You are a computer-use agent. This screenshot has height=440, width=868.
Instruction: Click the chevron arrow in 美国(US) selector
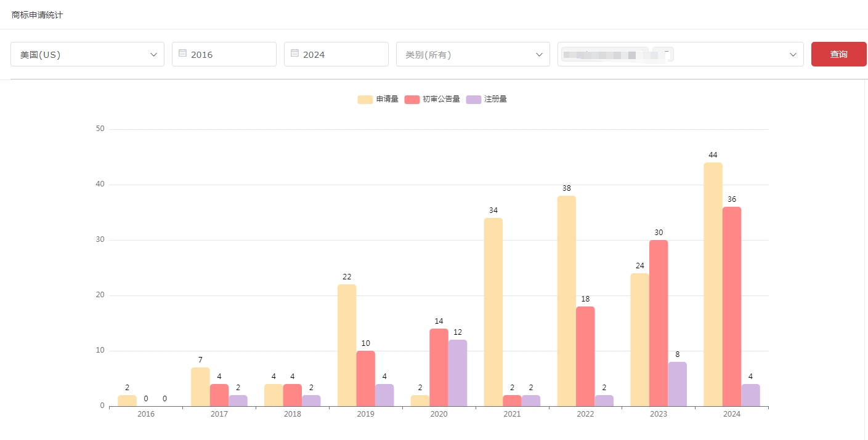coord(154,55)
